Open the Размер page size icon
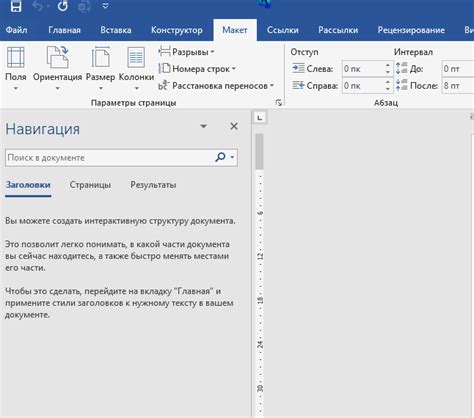Screen dimensions: 474x418 click(100, 57)
